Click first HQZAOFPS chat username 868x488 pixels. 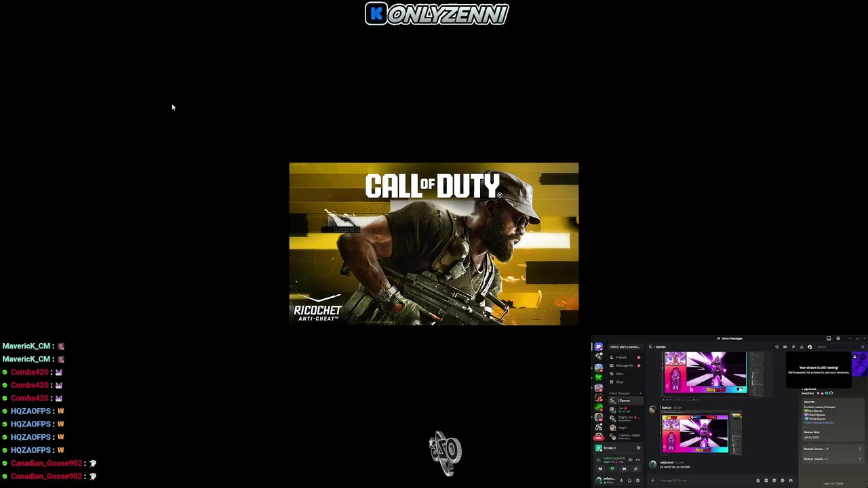(31, 411)
